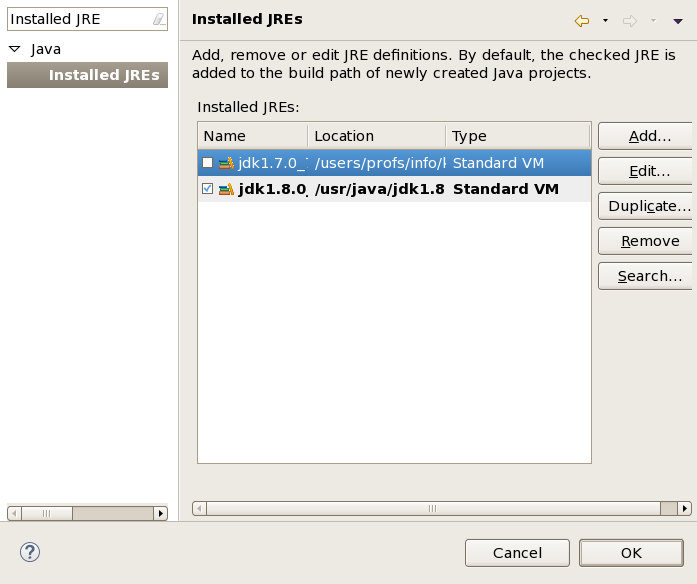Viewport: 697px width, 584px height.
Task: Click the jdk1.8.0 name text
Action: 272,189
